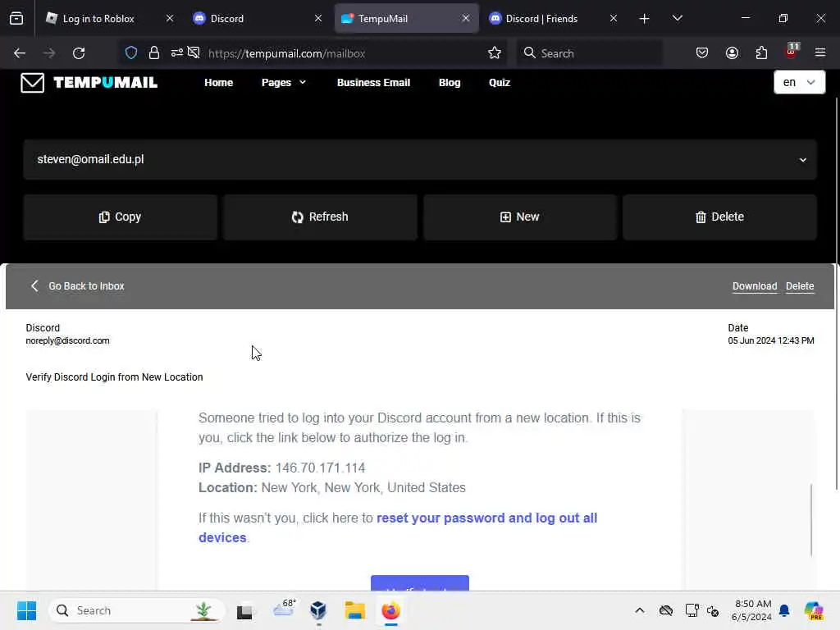The image size is (840, 630).
Task: Switch to the Discord tab
Action: 257,18
